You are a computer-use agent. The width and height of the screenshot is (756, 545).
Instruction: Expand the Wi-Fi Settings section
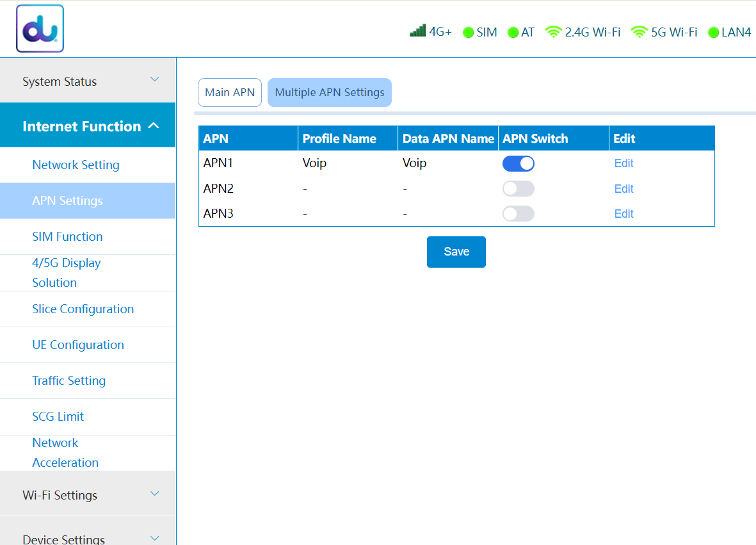(x=88, y=495)
